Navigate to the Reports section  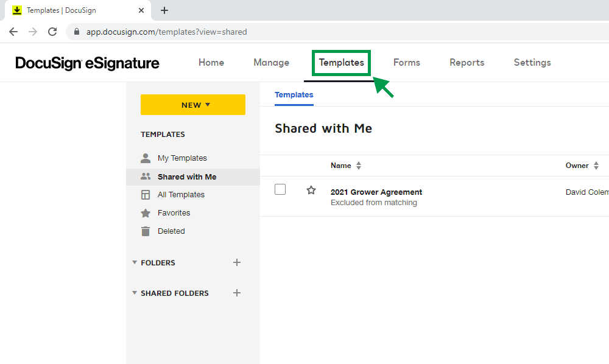click(x=466, y=62)
